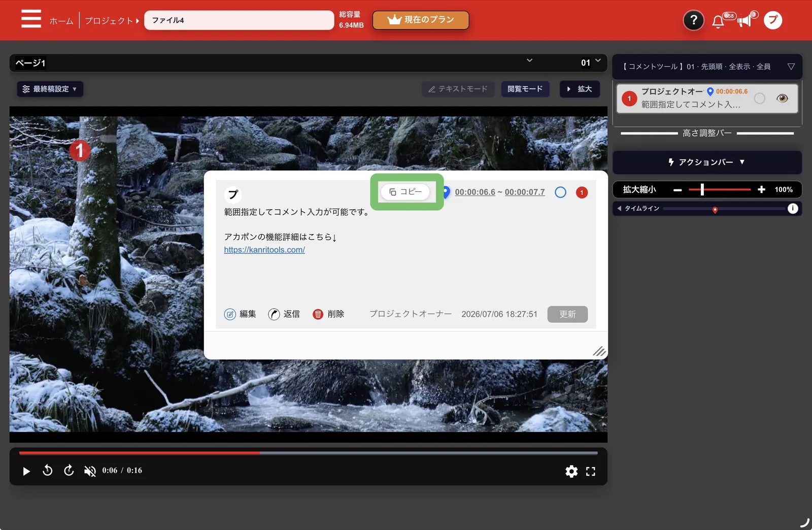Screen dimensions: 812x530
Task: Expand the 最終稿設定 dropdown
Action: click(50, 89)
